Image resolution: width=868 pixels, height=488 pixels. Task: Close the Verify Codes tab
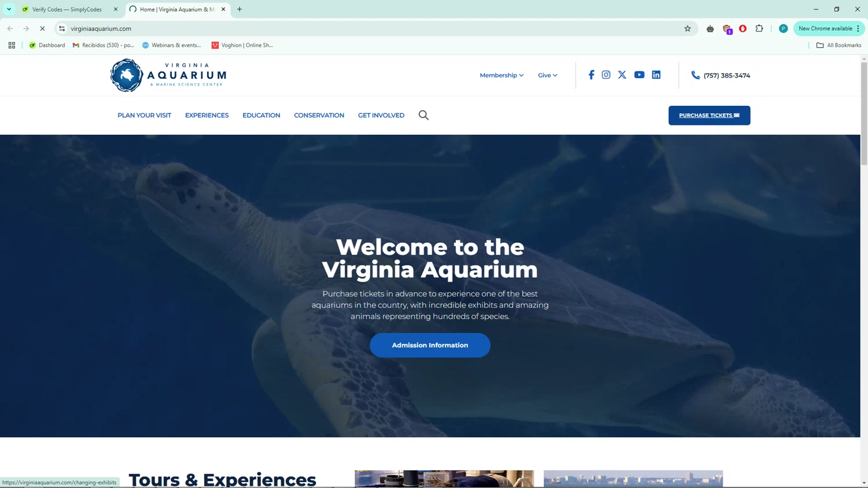116,9
